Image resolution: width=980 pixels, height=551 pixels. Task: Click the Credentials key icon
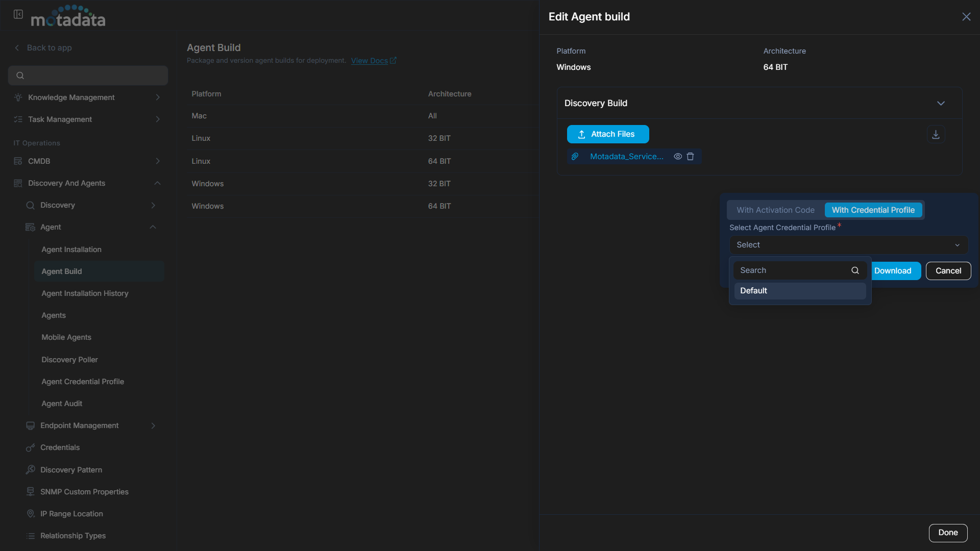(31, 447)
